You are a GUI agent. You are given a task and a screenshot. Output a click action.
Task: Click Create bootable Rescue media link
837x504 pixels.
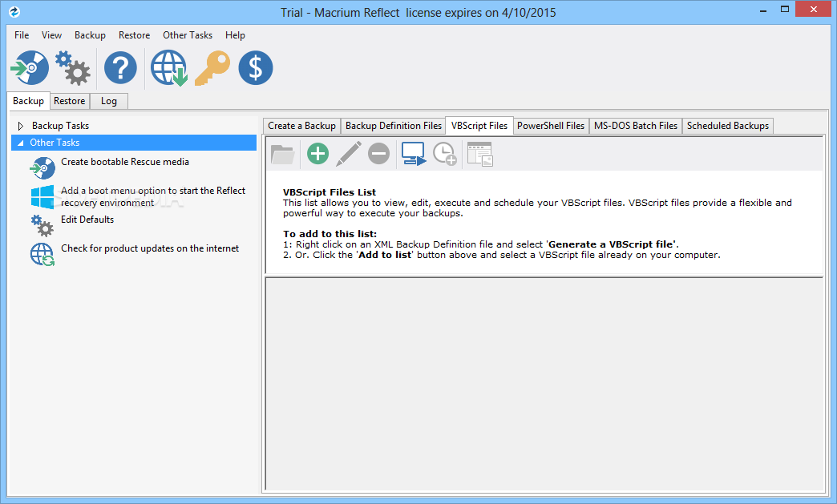click(x=125, y=162)
